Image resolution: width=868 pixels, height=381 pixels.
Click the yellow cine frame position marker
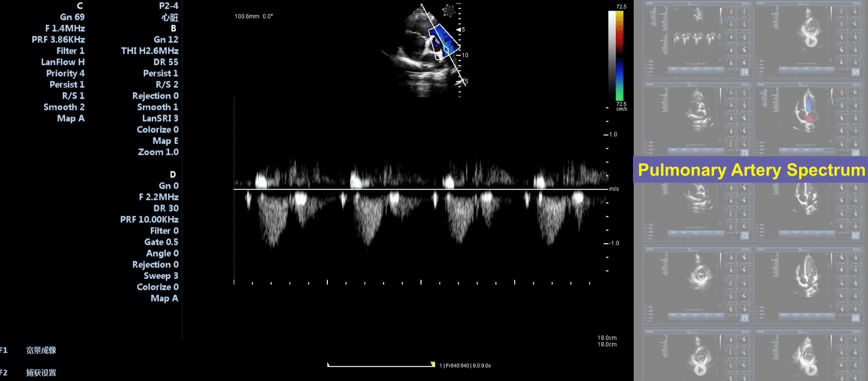coord(433,364)
